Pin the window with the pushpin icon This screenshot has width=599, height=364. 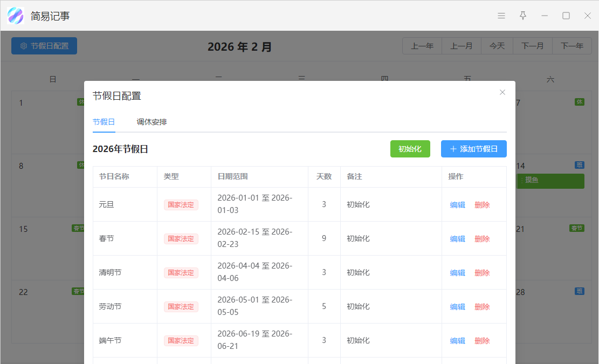point(522,16)
